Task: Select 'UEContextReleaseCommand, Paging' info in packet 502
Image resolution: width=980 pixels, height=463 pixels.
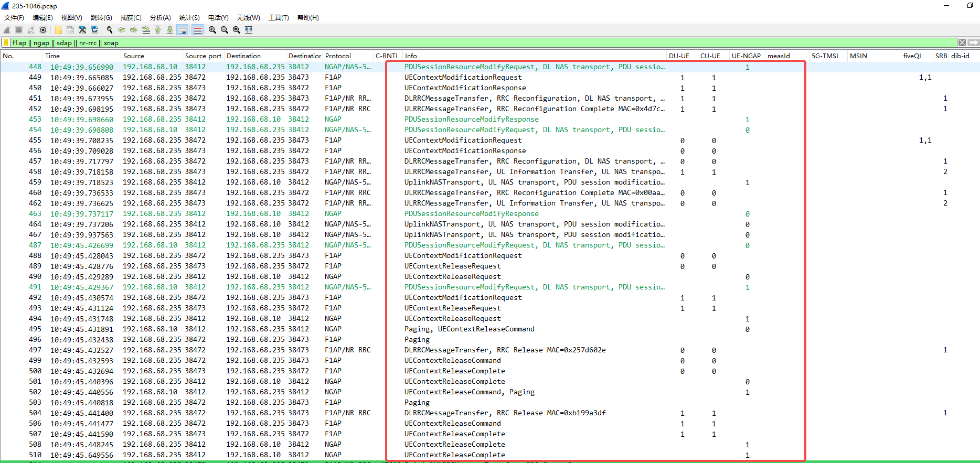Action: click(470, 392)
